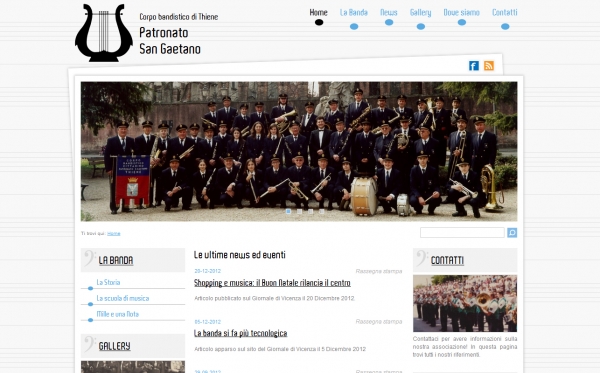This screenshot has height=373, width=600.
Task: Select the second slideshow dot
Action: click(x=300, y=211)
